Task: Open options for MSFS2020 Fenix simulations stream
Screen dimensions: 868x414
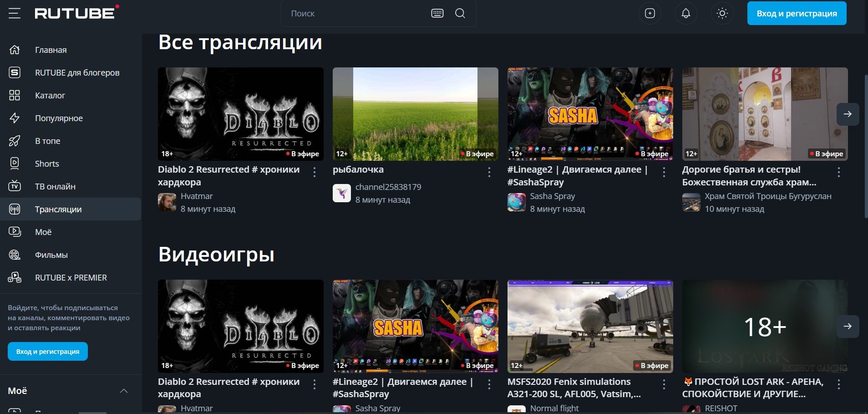Action: [664, 384]
